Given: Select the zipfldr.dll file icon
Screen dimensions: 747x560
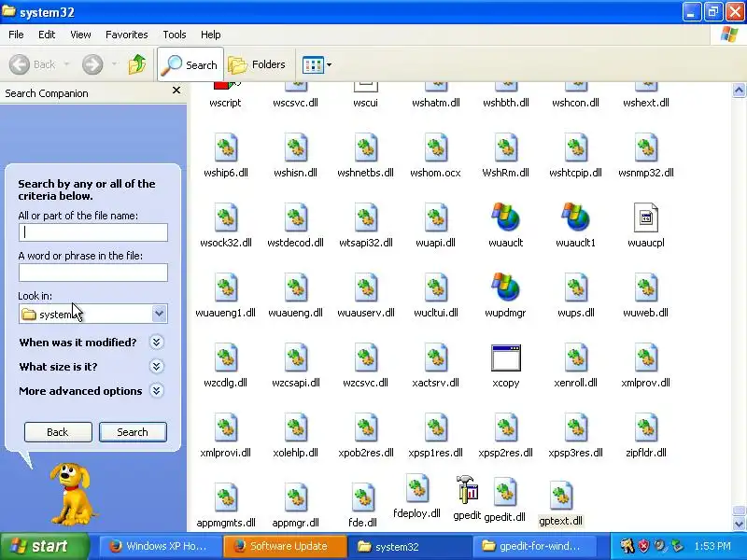Looking at the screenshot, I should pos(645,427).
